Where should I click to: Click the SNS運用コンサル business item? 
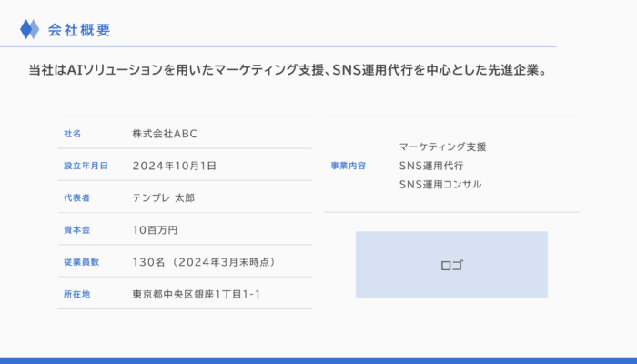tap(440, 185)
